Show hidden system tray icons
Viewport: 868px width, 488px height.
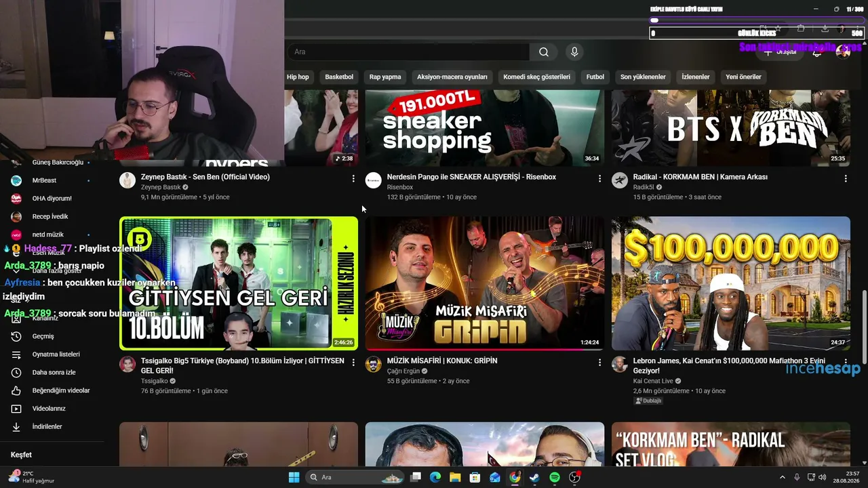[782, 477]
